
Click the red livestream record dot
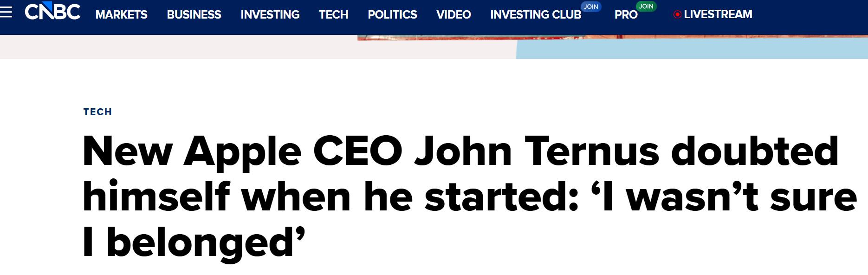[x=677, y=15]
